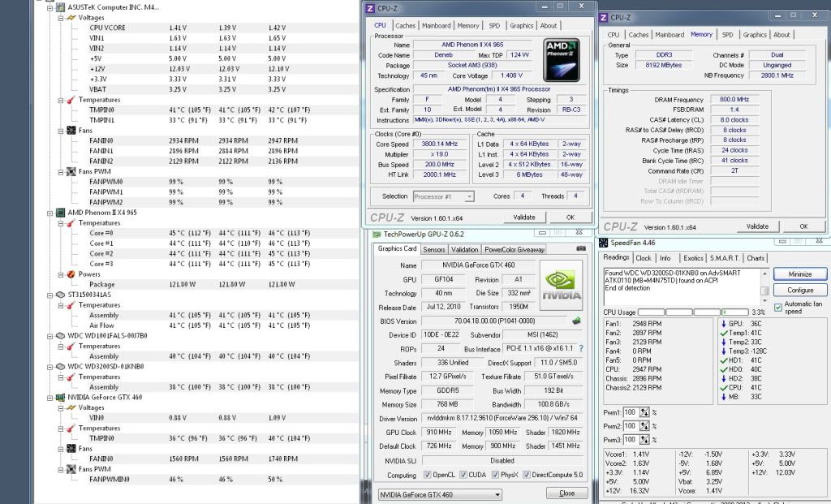Increase Pwm1 using its spin control
This screenshot has height=504, width=831.
coord(645,411)
